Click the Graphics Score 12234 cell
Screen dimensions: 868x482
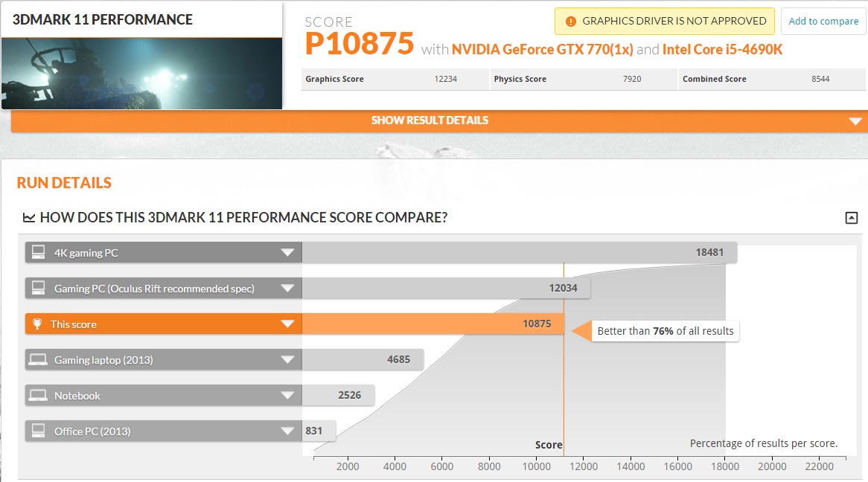pos(395,79)
